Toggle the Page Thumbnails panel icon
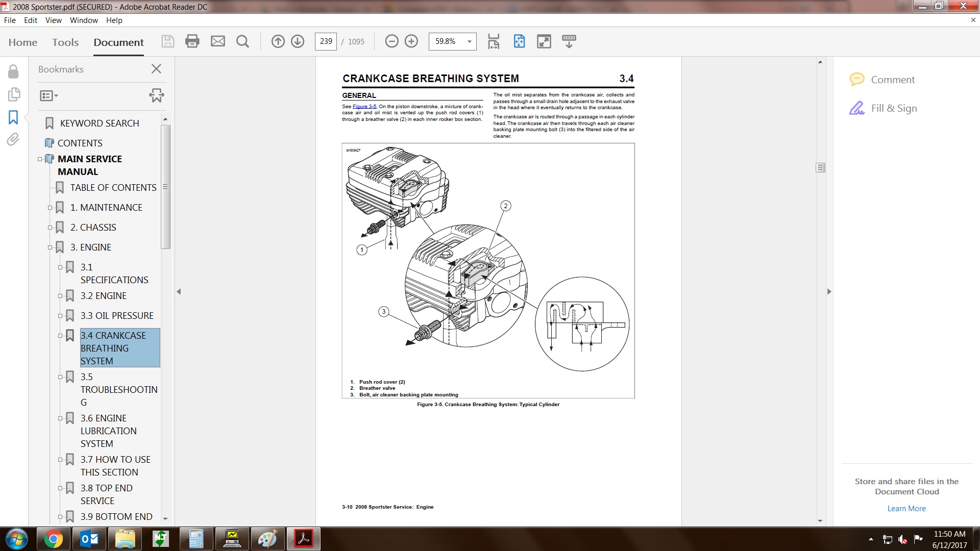Viewport: 980px width, 551px height. coord(13,94)
